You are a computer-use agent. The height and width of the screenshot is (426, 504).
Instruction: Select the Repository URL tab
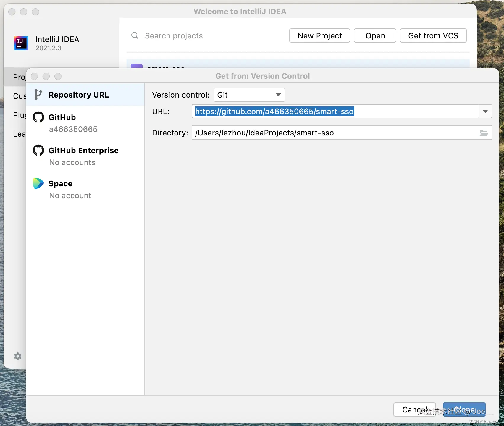[x=85, y=95]
